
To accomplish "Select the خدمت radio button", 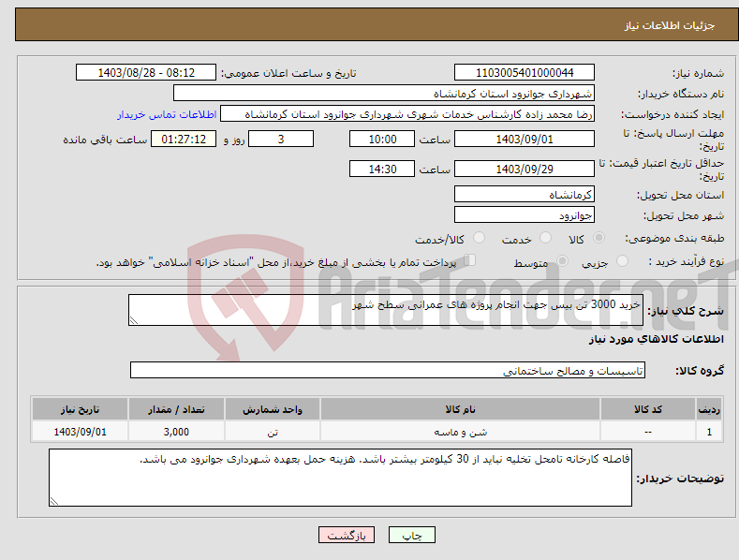I will [545, 238].
